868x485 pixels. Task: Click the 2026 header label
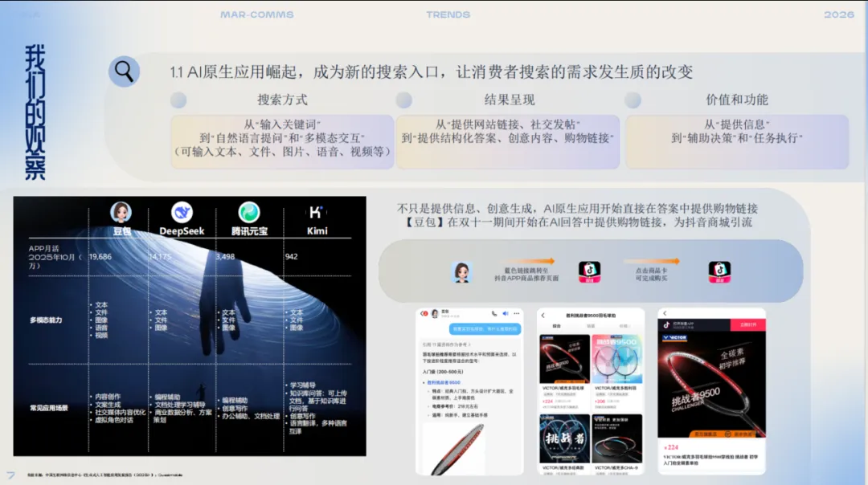coord(838,15)
